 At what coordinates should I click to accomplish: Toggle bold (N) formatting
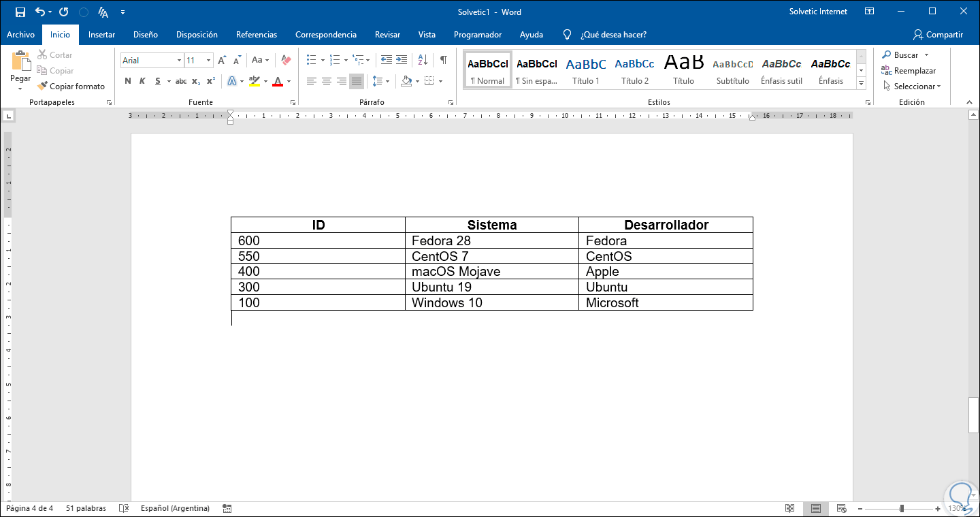[x=128, y=81]
